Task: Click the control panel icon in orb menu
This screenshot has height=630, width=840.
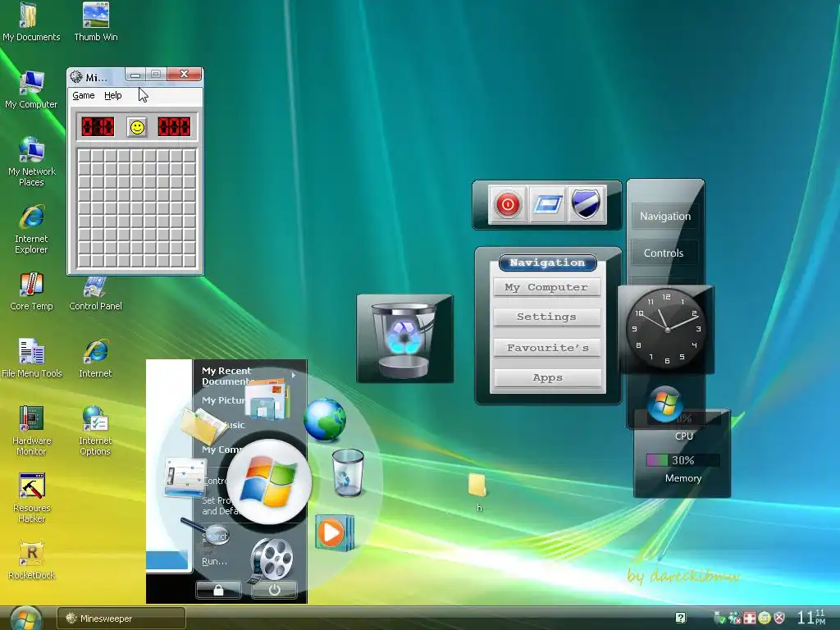Action: (185, 477)
